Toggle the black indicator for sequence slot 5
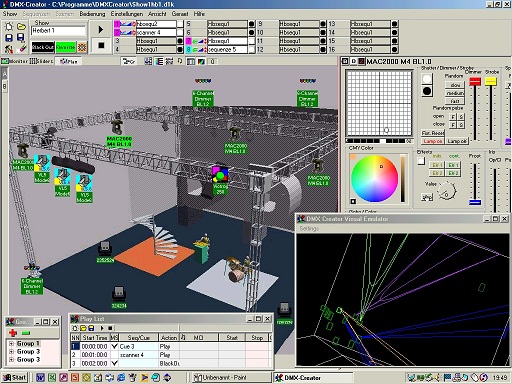The image size is (512, 384). (252, 24)
